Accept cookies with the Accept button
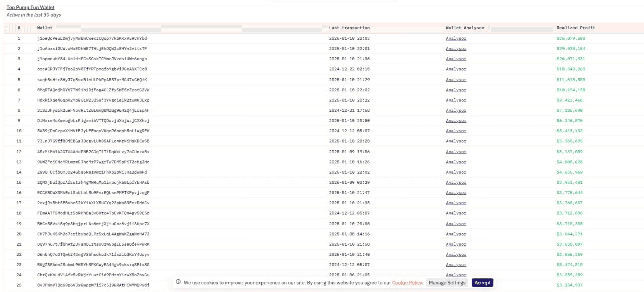The height and width of the screenshot is (292, 644). [x=482, y=283]
